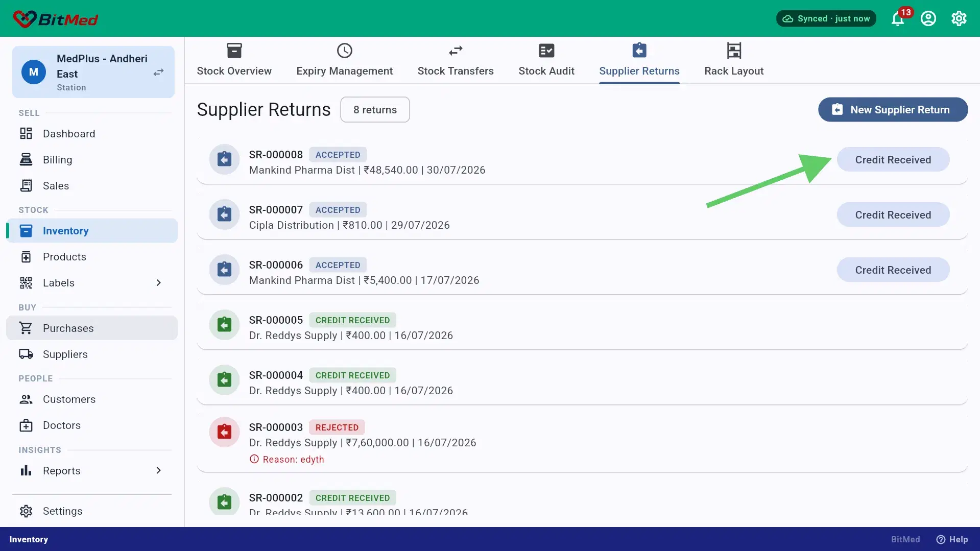Expand the Labels submenu chevron
The height and width of the screenshot is (551, 980).
pos(159,283)
